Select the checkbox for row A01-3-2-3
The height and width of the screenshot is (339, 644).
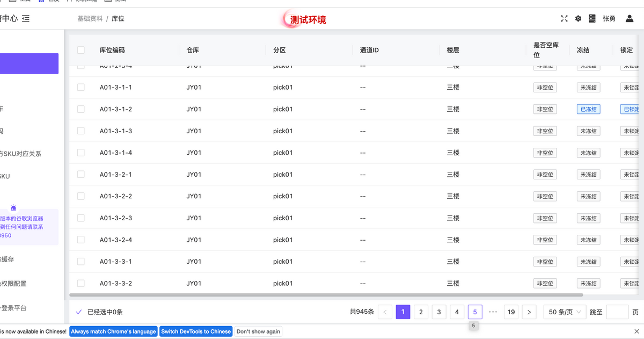(x=81, y=218)
